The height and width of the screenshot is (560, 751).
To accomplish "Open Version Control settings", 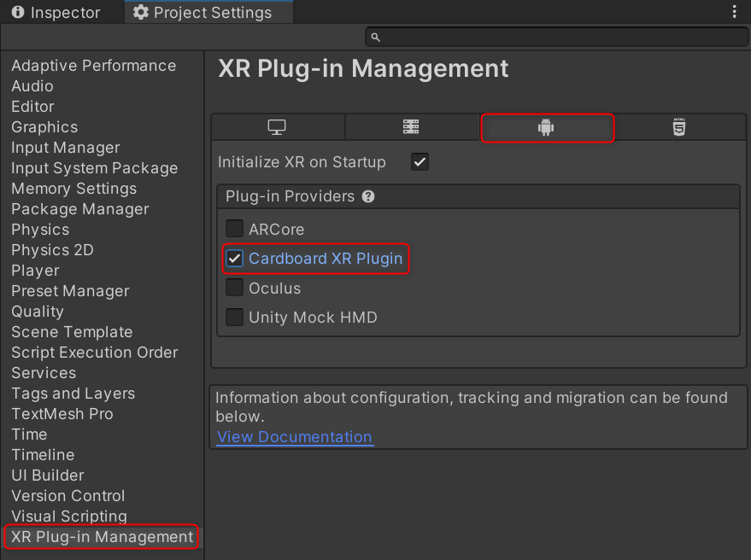I will pyautogui.click(x=68, y=496).
